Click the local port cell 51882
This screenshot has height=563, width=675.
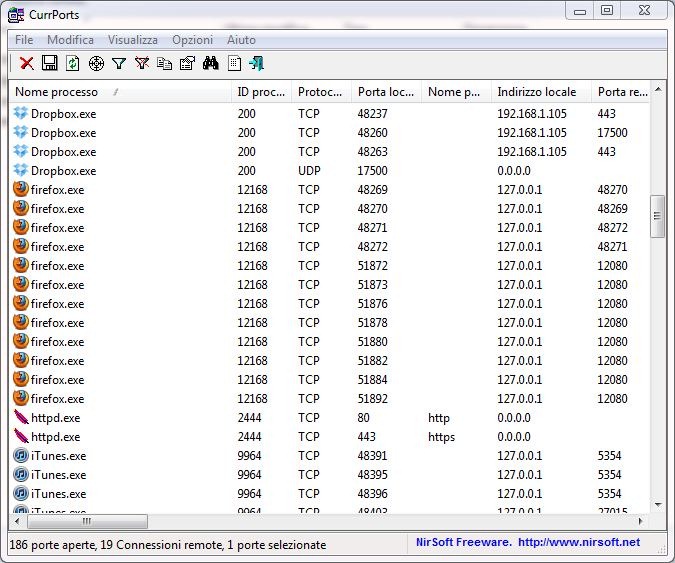click(x=372, y=360)
